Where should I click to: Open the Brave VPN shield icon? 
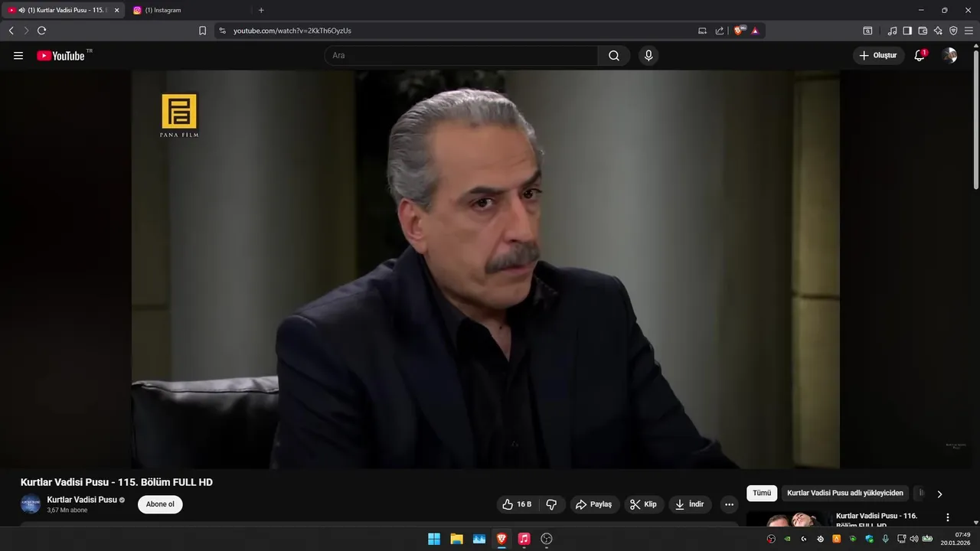click(x=953, y=31)
